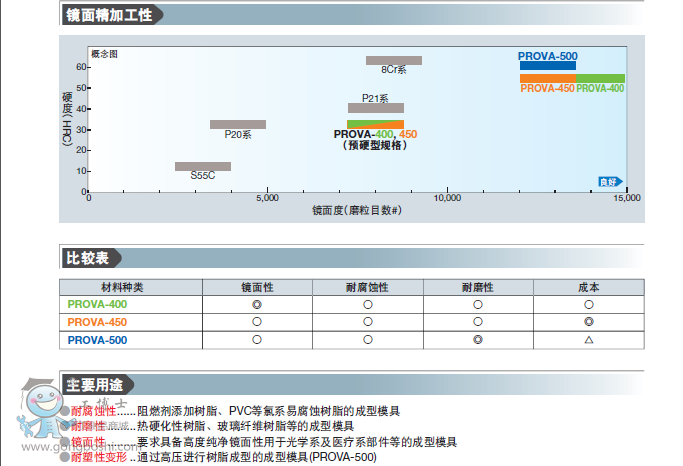Viewport: 683px width, 466px height.
Task: Click the blue 良好 arrow icon
Action: (x=610, y=182)
